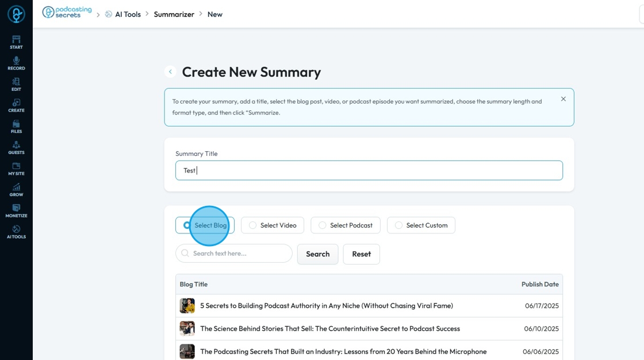Image resolution: width=644 pixels, height=360 pixels.
Task: Focus the Summary Title input field
Action: (369, 170)
